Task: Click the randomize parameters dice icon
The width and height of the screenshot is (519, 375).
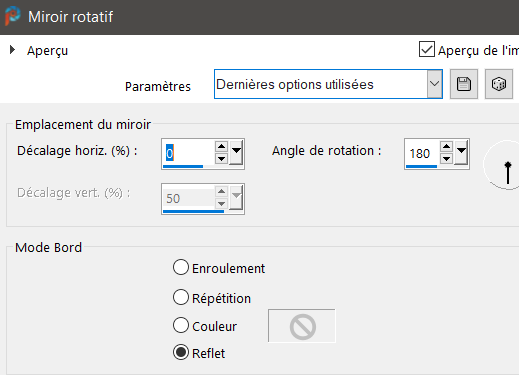Action: tap(499, 84)
